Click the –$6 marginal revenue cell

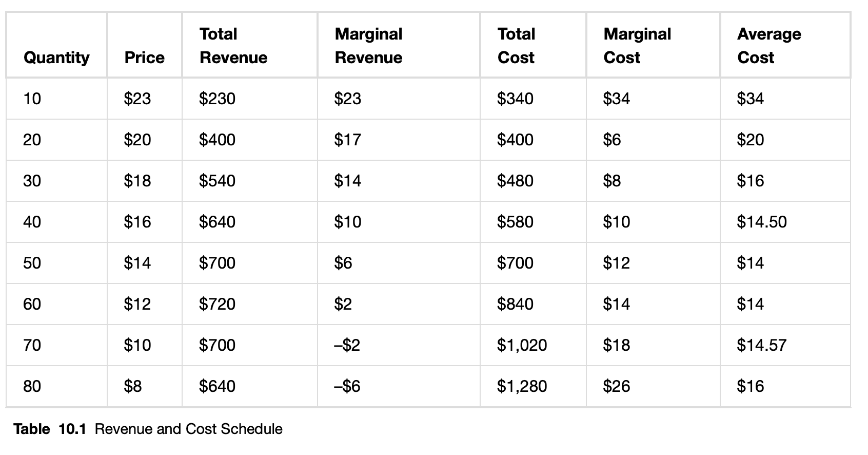coord(347,386)
